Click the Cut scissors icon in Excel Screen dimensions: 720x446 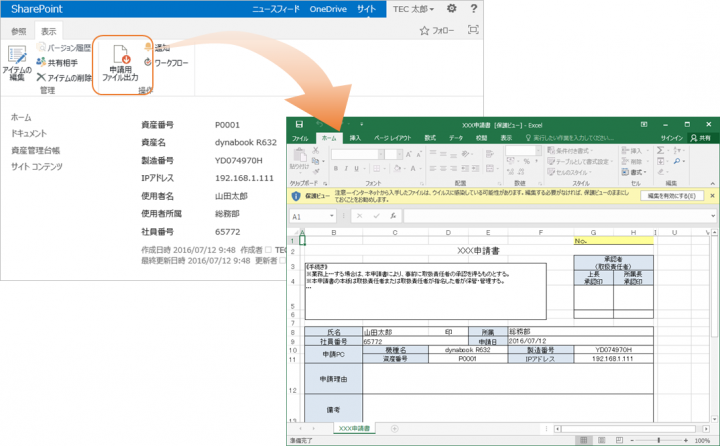click(x=315, y=150)
